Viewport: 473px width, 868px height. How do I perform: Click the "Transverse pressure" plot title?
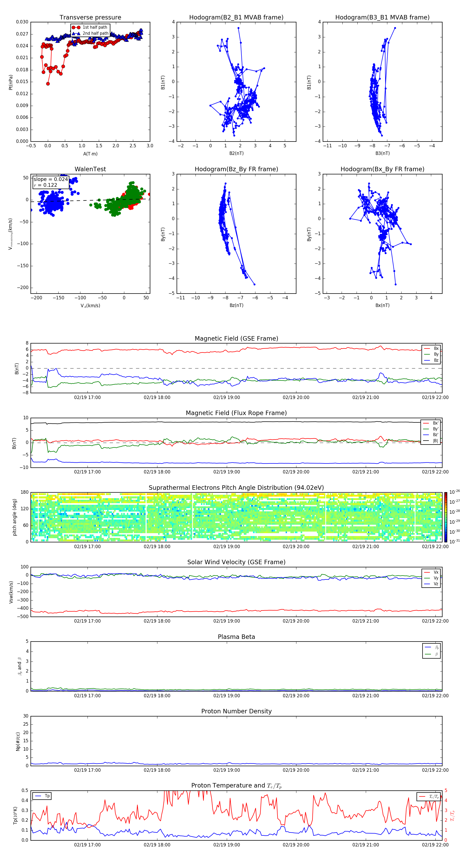[x=90, y=18]
